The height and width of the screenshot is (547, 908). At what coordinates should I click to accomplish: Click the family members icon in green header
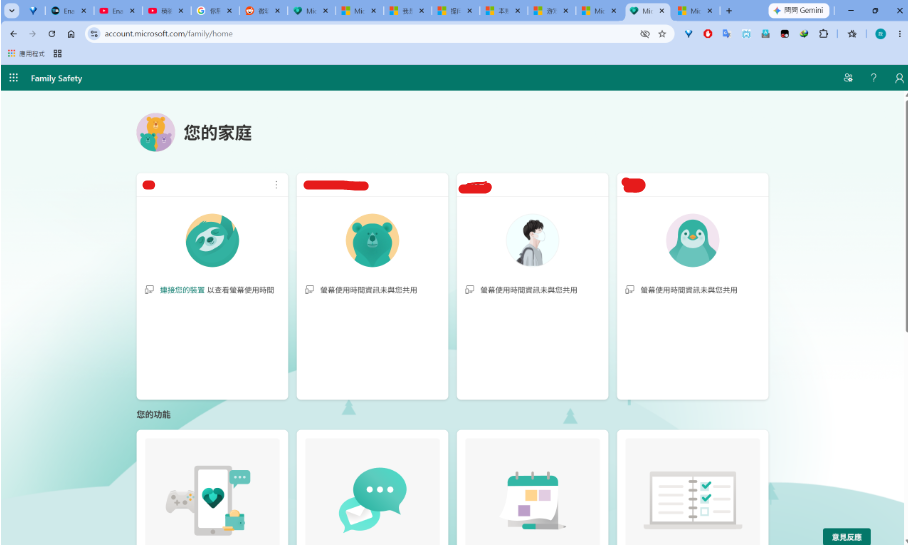(848, 78)
